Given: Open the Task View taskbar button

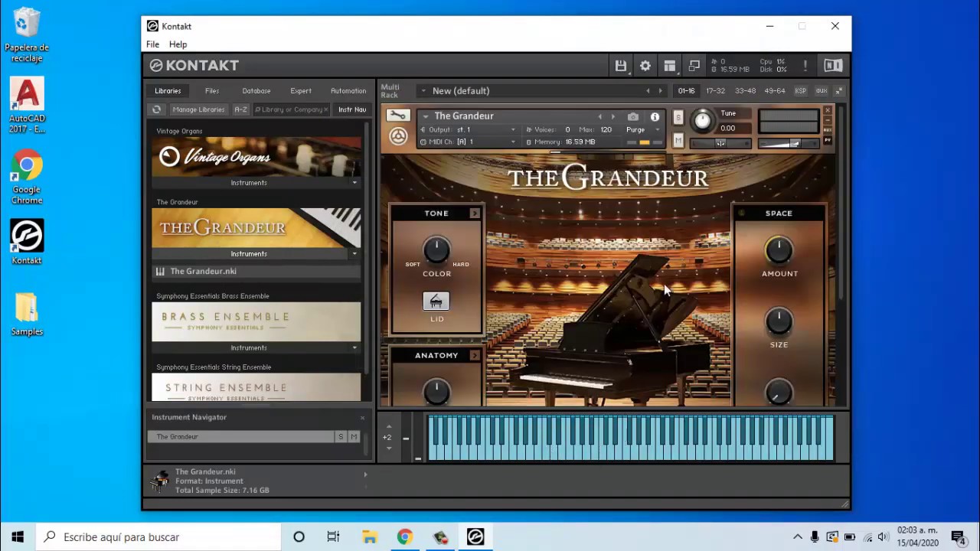Looking at the screenshot, I should point(333,536).
